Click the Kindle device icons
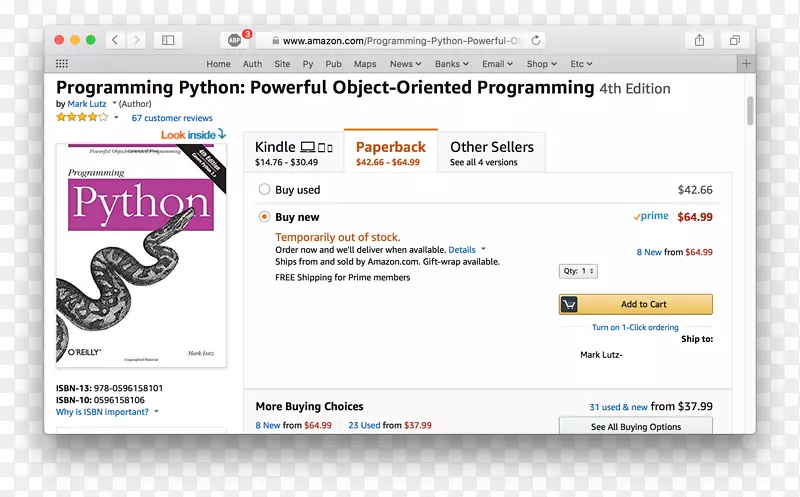Screen dimensions: 800x497 point(316,147)
